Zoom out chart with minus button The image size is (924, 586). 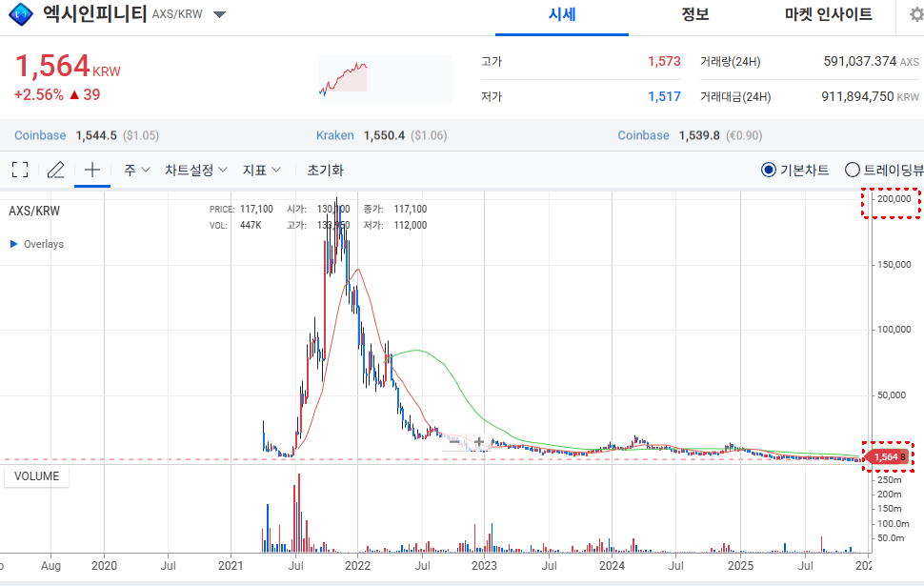point(454,441)
